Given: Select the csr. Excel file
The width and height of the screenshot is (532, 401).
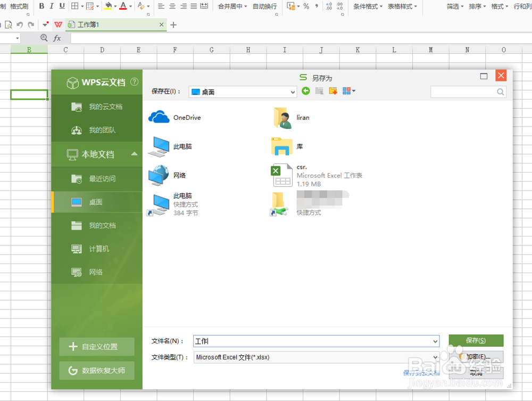Looking at the screenshot, I should coord(317,176).
